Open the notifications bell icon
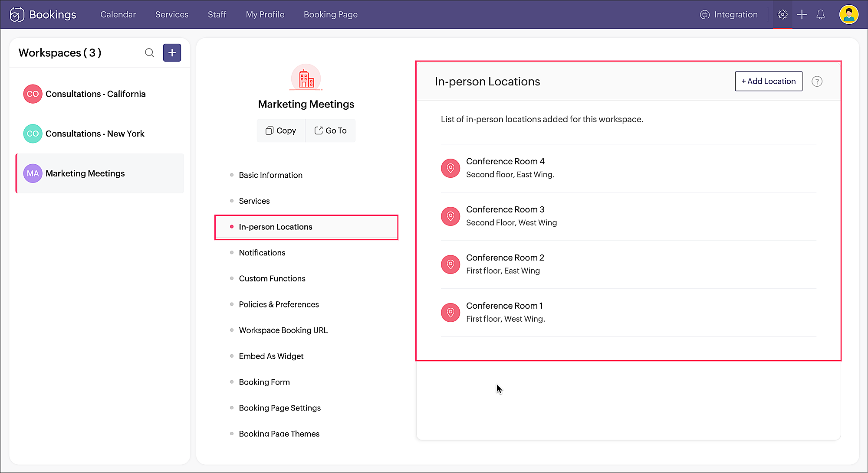868x473 pixels. tap(820, 15)
